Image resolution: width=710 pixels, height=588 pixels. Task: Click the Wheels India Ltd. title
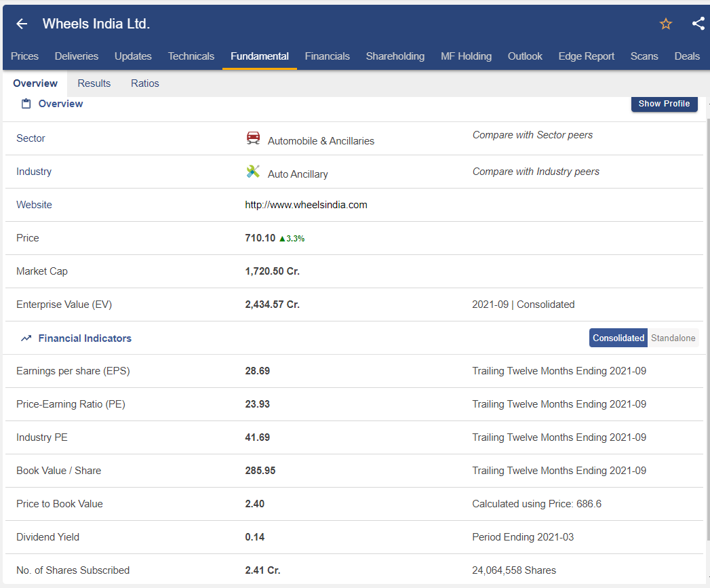96,24
